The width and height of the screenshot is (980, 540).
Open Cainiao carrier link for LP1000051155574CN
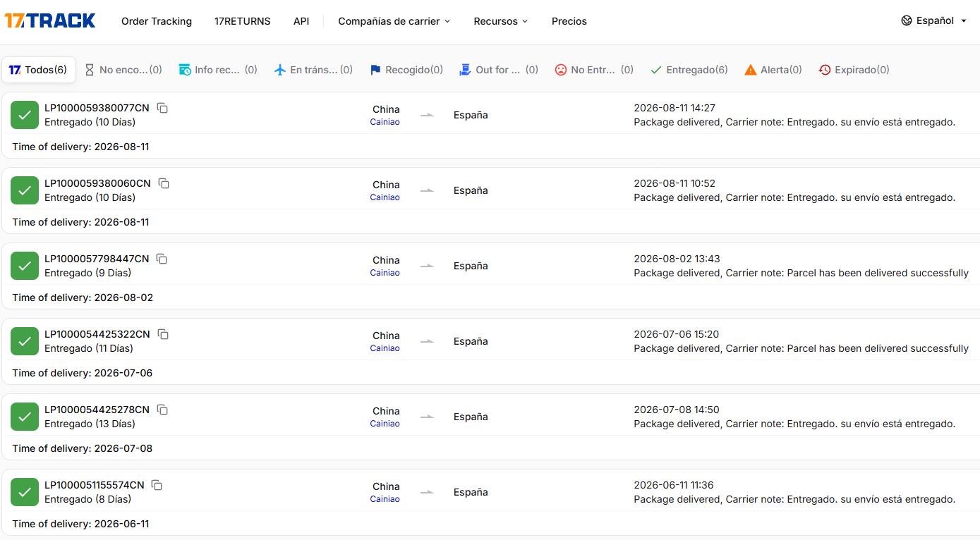(x=385, y=499)
